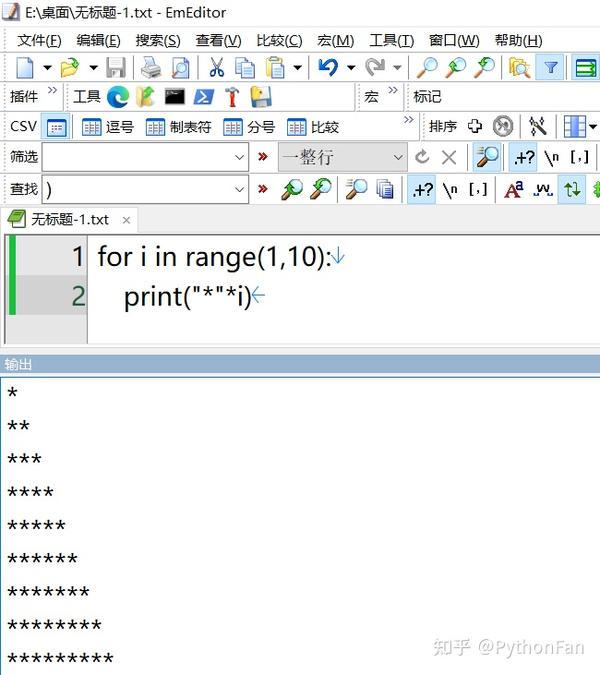This screenshot has width=600, height=675.
Task: Expand the Filter text dropdown
Action: click(x=239, y=157)
